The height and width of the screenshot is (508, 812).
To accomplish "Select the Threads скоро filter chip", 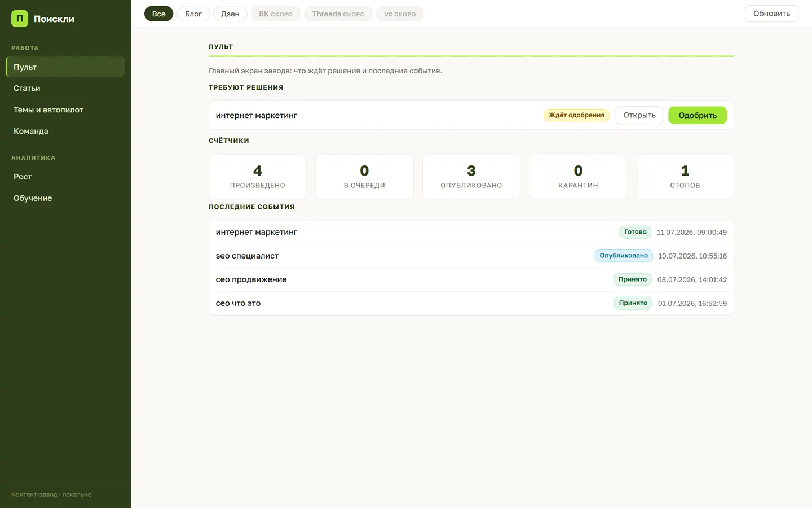I will point(338,14).
